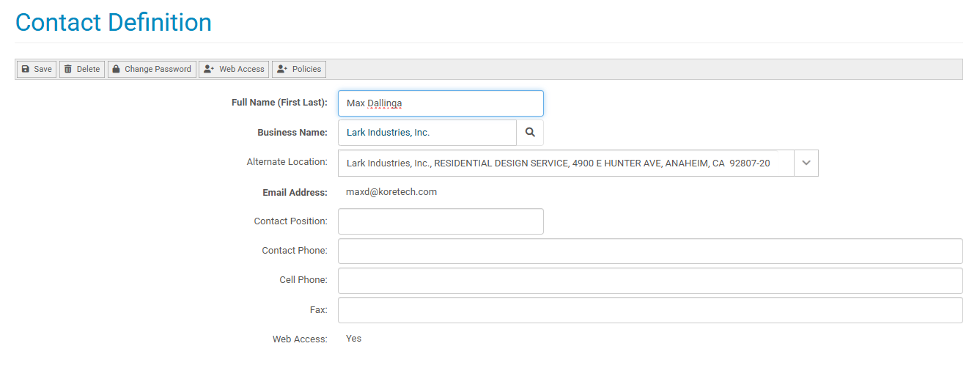
Task: Open the Change Password dialog
Action: click(x=152, y=69)
